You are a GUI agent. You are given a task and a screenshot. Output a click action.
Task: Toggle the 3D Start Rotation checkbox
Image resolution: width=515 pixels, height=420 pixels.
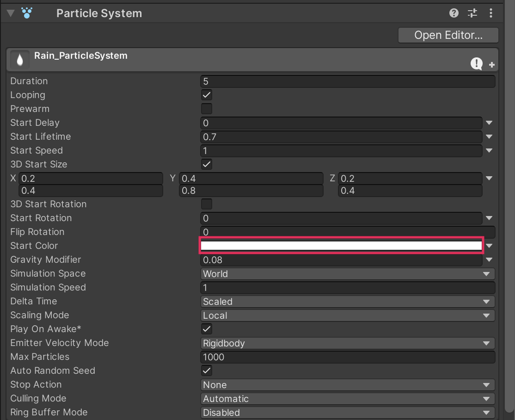pyautogui.click(x=207, y=204)
